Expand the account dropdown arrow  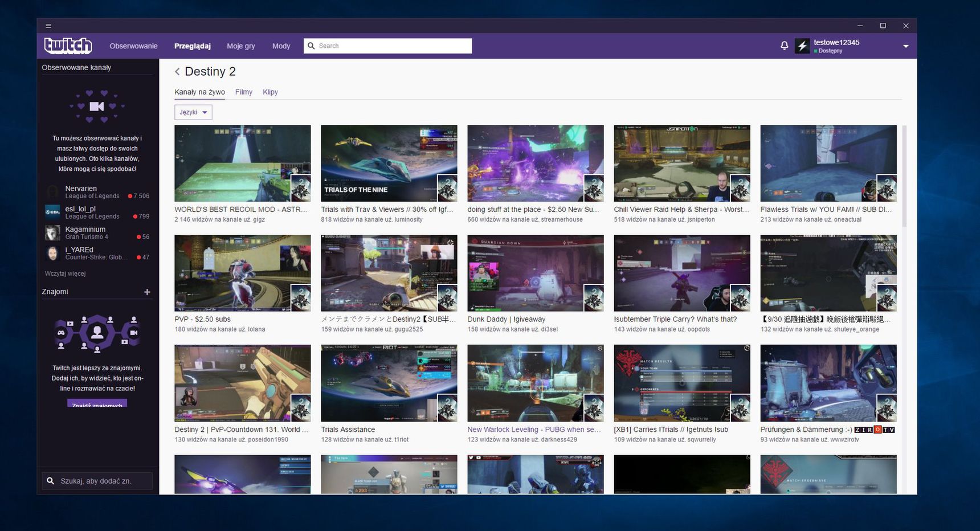(905, 46)
